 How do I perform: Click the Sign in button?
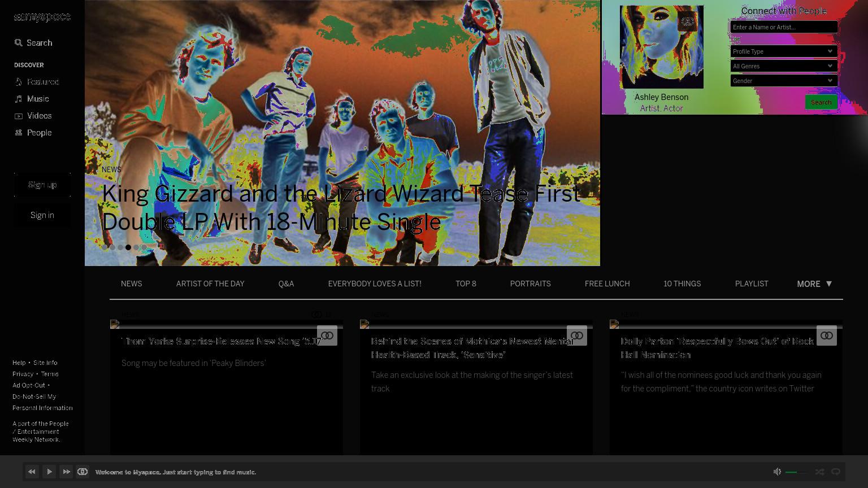click(42, 215)
